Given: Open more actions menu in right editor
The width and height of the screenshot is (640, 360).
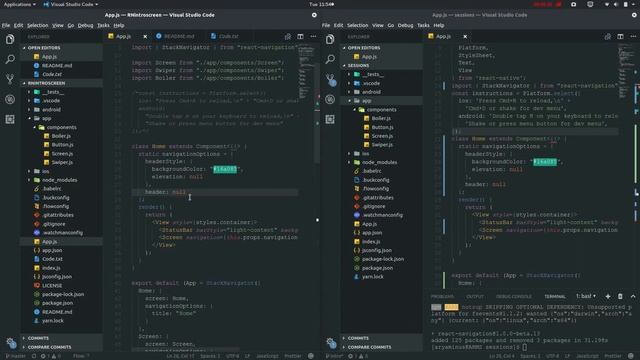Looking at the screenshot, I should point(633,36).
